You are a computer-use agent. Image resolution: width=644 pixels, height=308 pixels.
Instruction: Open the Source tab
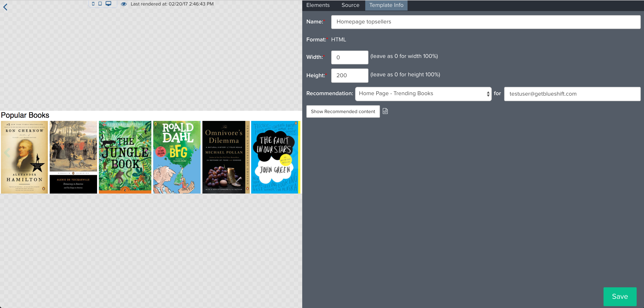pyautogui.click(x=350, y=5)
